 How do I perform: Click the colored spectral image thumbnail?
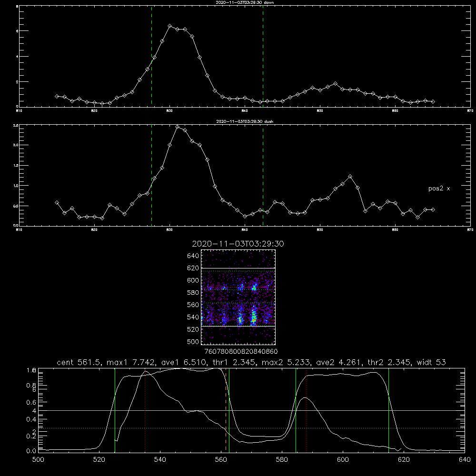(x=238, y=297)
